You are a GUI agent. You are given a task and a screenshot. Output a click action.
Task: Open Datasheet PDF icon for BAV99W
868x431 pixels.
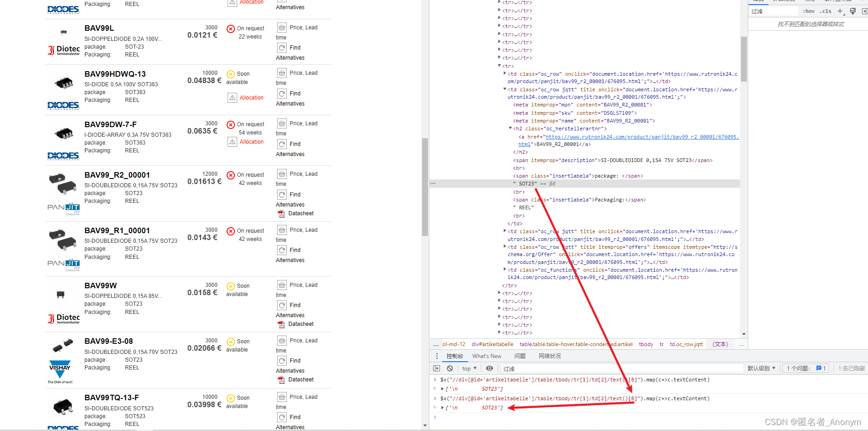[x=281, y=325]
